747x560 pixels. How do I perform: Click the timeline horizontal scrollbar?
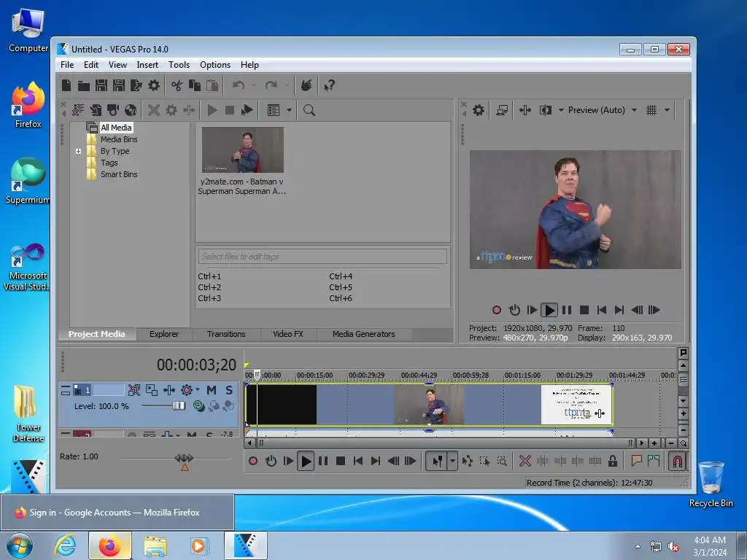click(446, 443)
